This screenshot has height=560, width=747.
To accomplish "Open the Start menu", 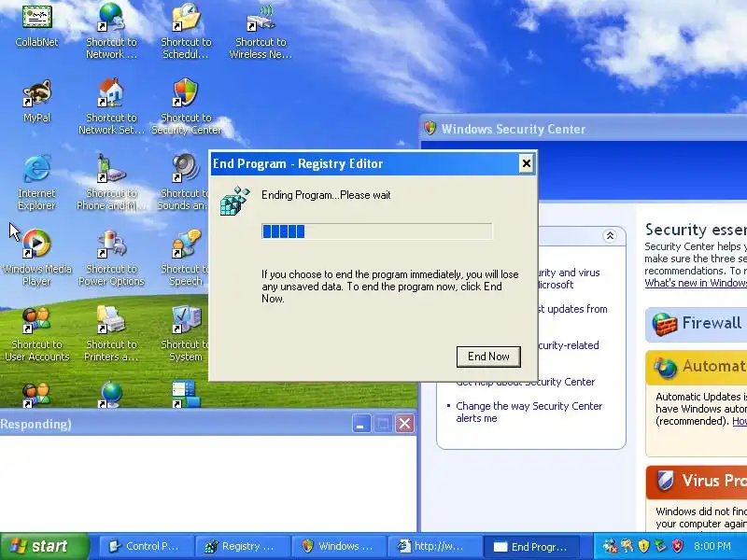I will pos(44,546).
